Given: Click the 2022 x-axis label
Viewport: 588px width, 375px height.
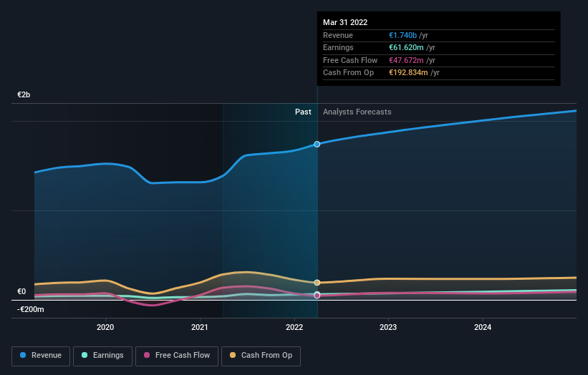Looking at the screenshot, I should (294, 327).
